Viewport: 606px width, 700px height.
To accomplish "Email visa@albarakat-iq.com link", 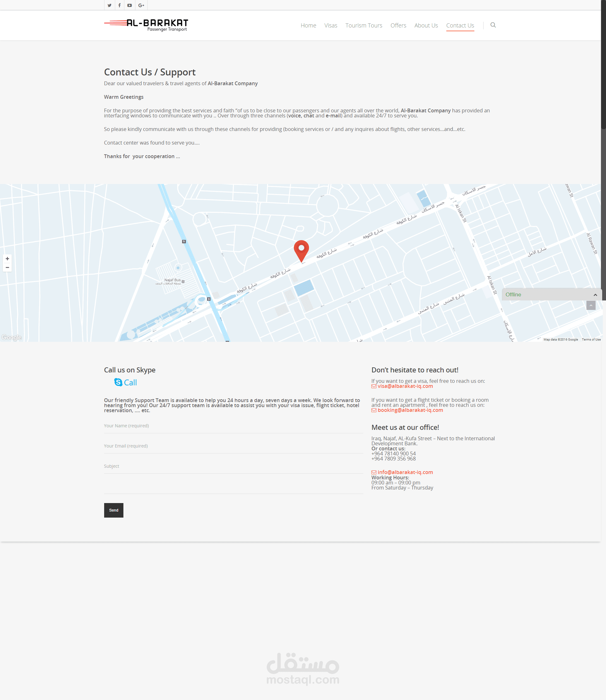I will click(405, 386).
